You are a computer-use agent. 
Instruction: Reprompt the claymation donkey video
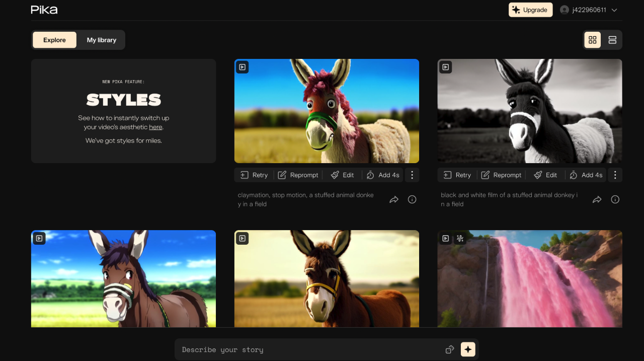(298, 175)
